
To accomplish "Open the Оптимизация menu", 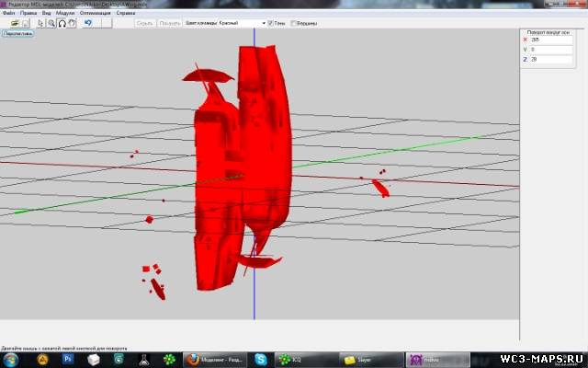I will coord(96,14).
